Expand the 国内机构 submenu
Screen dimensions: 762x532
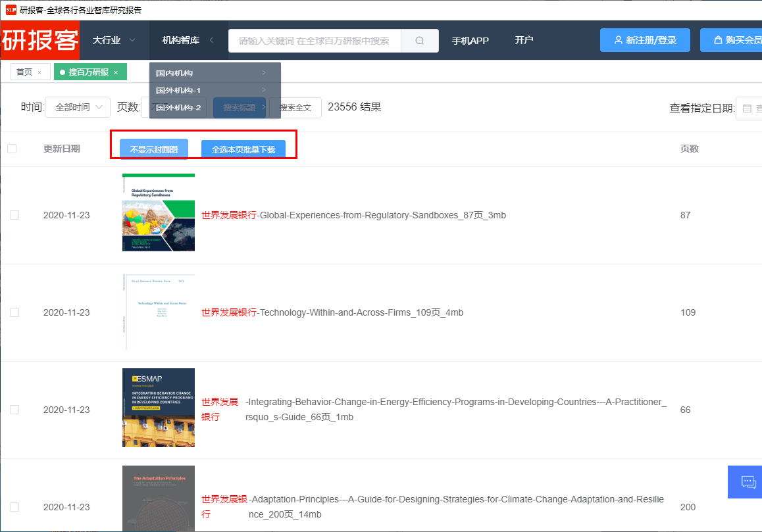(215, 73)
